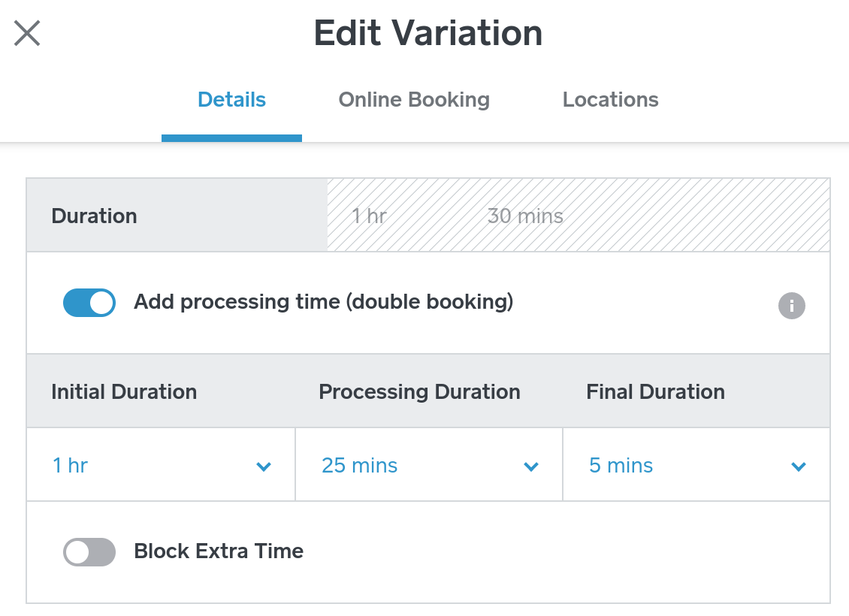Image resolution: width=849 pixels, height=616 pixels.
Task: Enable the Block Extra Time switch
Action: click(x=89, y=552)
